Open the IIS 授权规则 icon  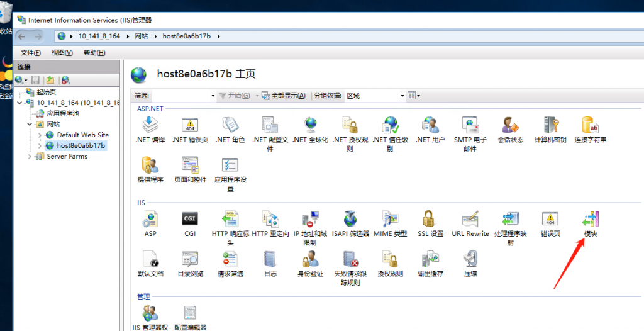tap(390, 264)
